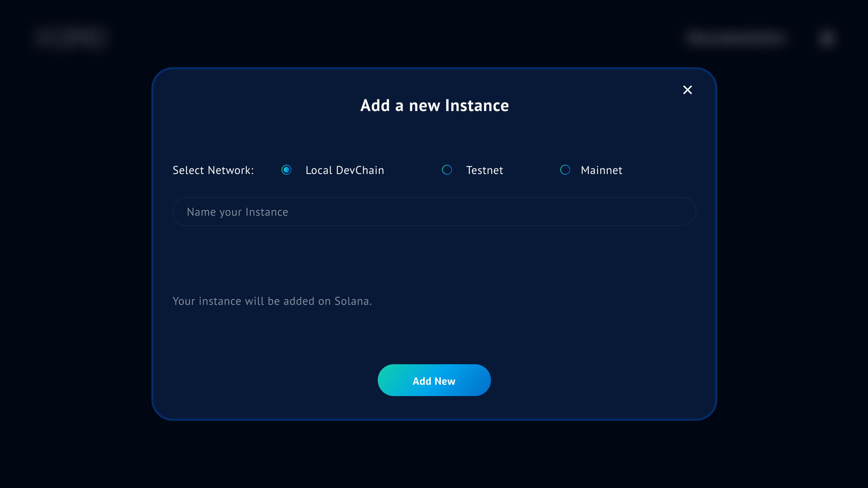Select the Local DevChain radio button
The width and height of the screenshot is (868, 488).
[287, 170]
